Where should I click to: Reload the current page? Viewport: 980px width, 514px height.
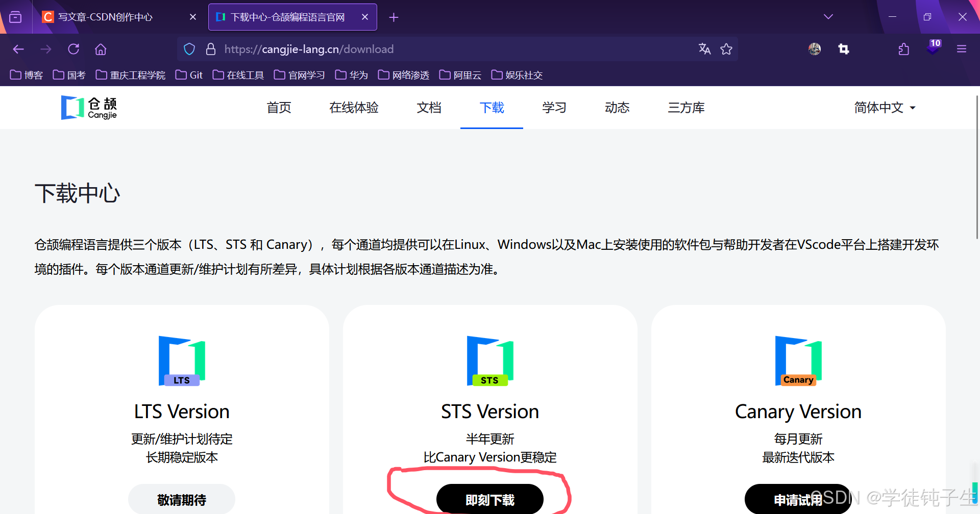73,49
